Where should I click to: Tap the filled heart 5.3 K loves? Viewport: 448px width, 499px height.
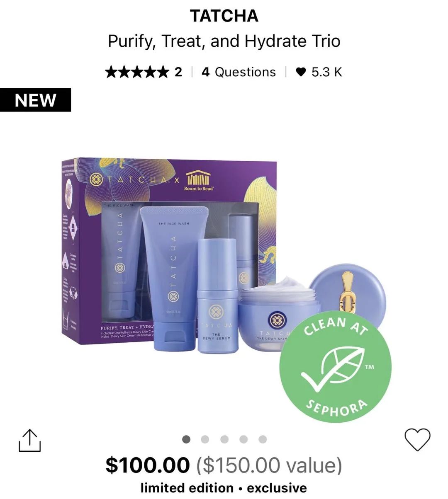(319, 72)
